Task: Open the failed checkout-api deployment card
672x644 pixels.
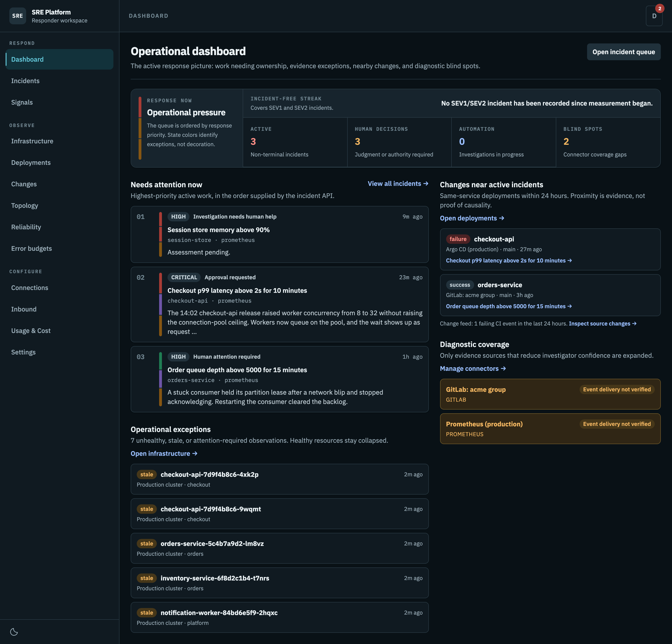Action: pos(550,249)
